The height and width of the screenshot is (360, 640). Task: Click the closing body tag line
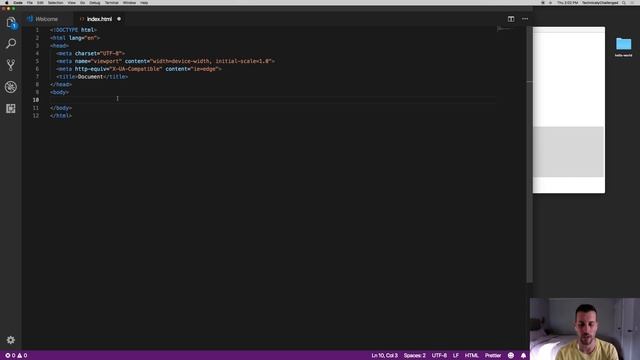pos(61,108)
